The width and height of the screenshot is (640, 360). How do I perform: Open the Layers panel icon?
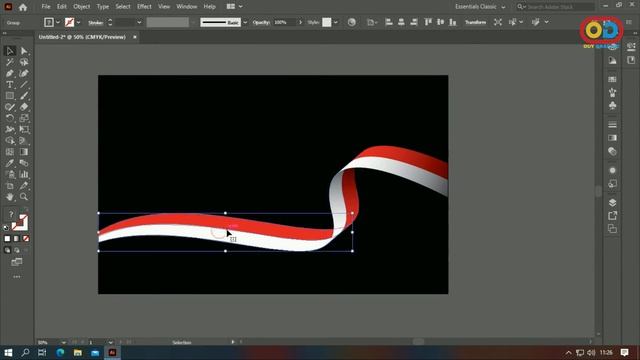tap(612, 202)
